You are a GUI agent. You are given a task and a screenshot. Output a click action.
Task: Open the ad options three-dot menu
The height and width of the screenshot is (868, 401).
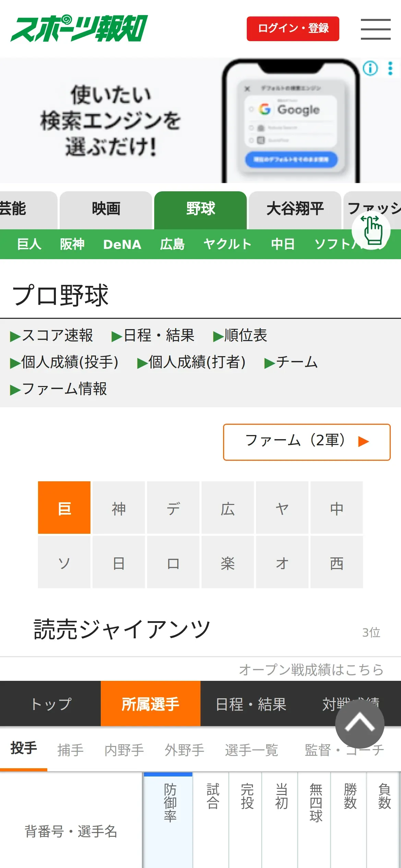tap(390, 69)
